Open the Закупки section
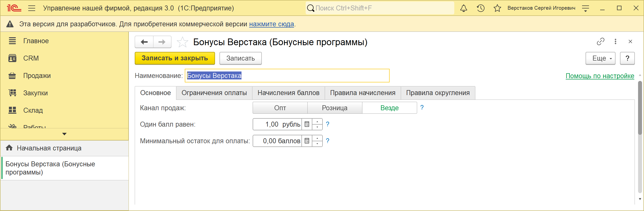 click(x=35, y=93)
